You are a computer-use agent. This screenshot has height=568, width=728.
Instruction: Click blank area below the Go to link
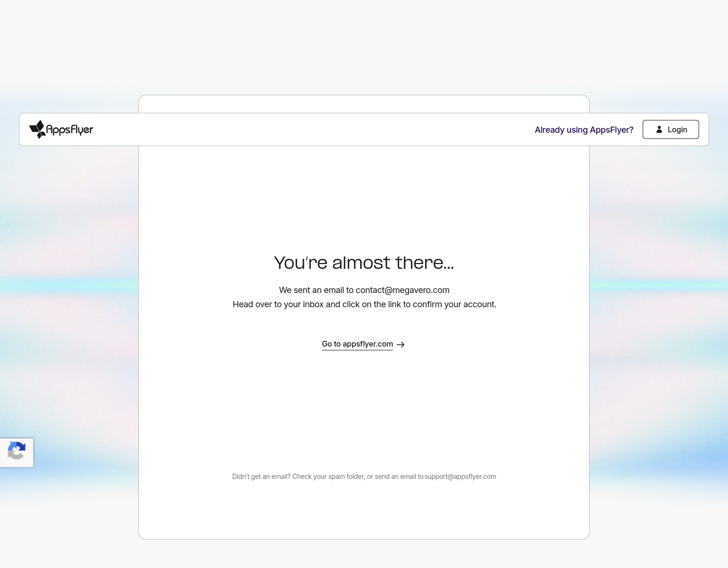point(364,403)
